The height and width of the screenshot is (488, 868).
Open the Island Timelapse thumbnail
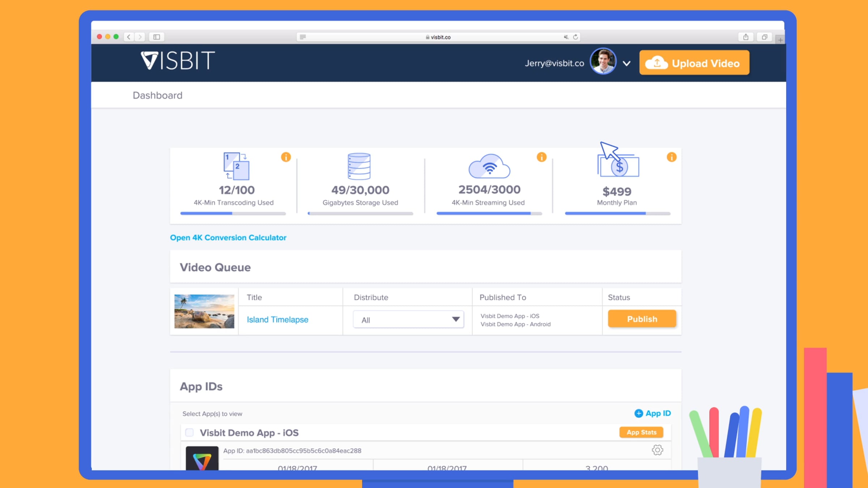[204, 311]
